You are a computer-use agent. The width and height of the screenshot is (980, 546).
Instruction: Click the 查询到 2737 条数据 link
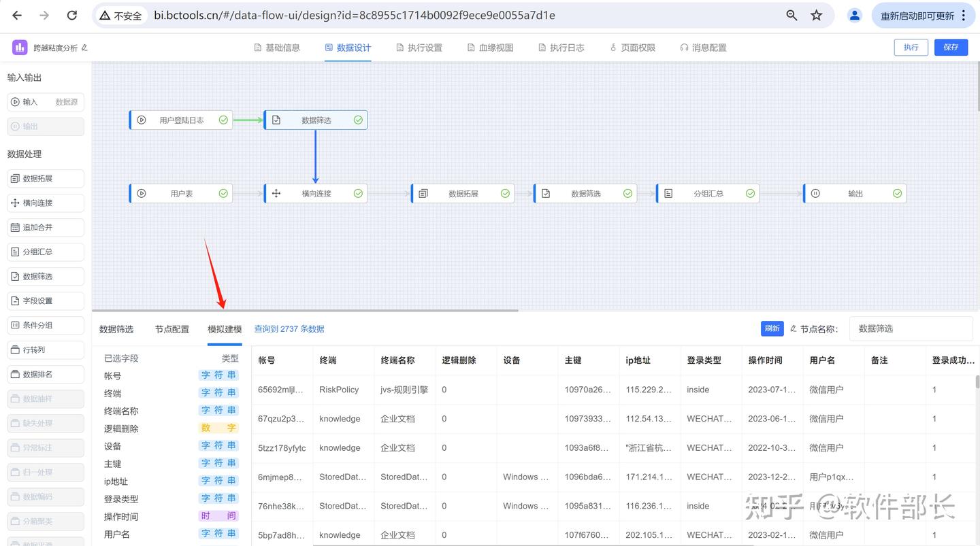click(290, 328)
